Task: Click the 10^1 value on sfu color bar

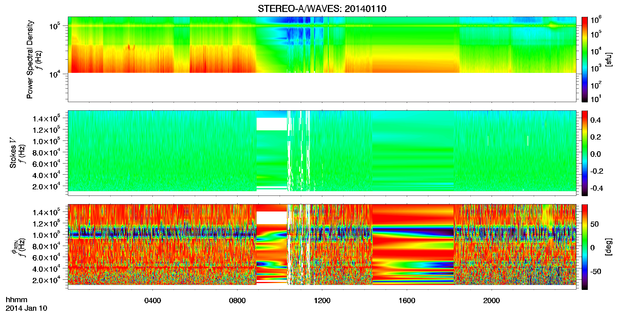Action: point(596,99)
